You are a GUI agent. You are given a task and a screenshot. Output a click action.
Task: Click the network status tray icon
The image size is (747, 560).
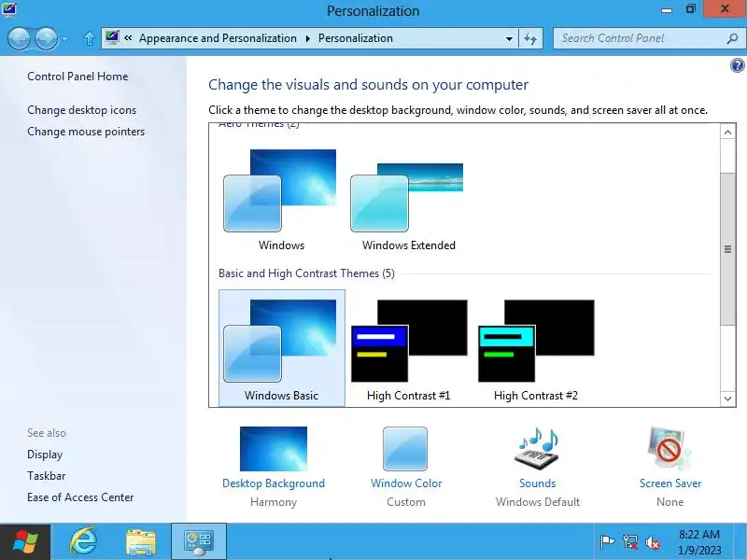629,542
